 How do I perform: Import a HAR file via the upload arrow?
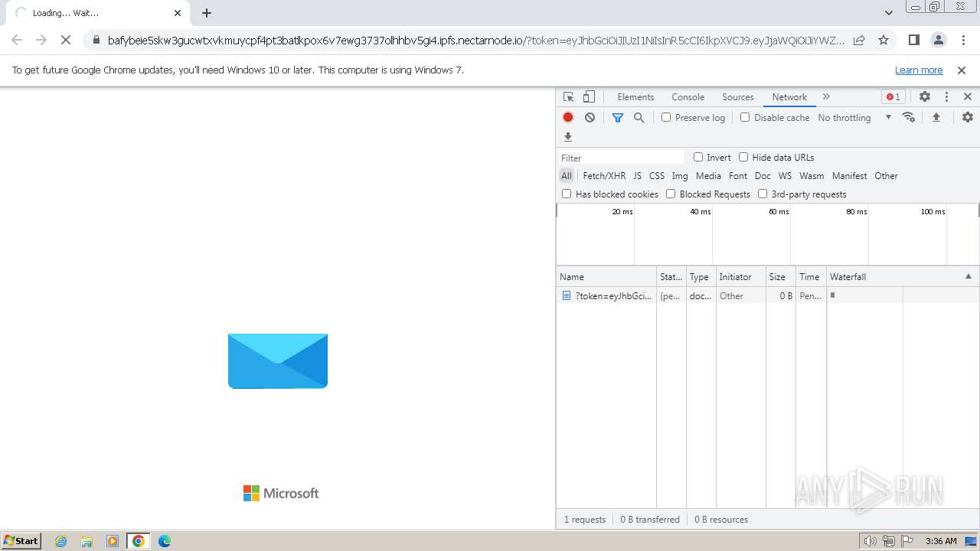point(936,117)
